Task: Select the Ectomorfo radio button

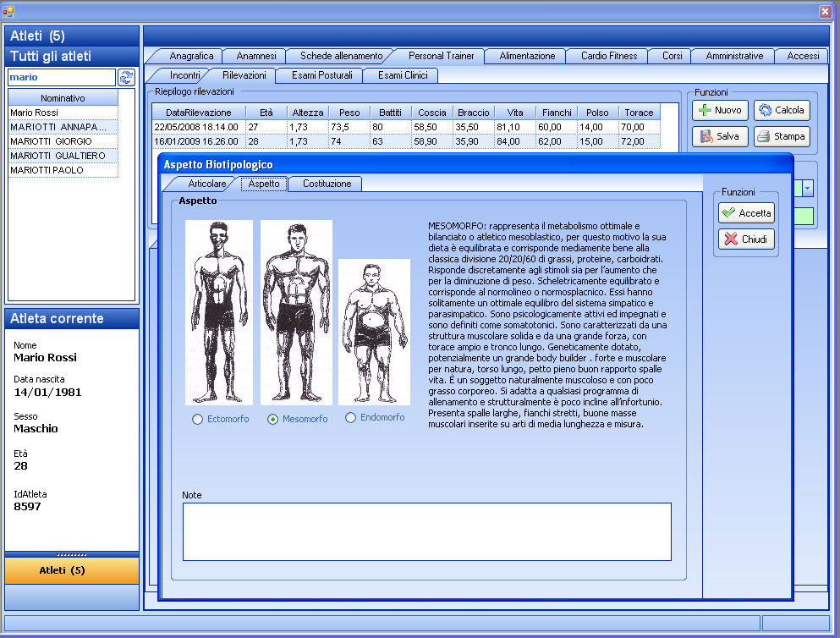Action: 198,419
